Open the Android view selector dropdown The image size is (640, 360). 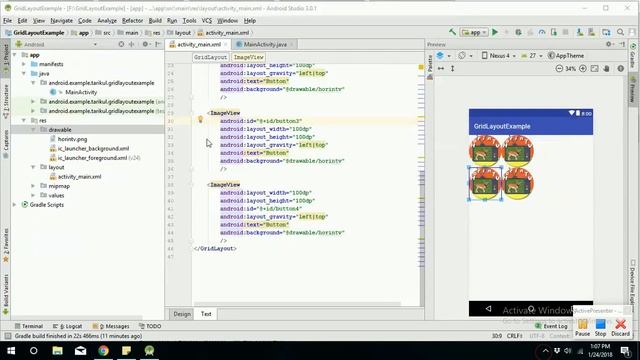[56, 44]
